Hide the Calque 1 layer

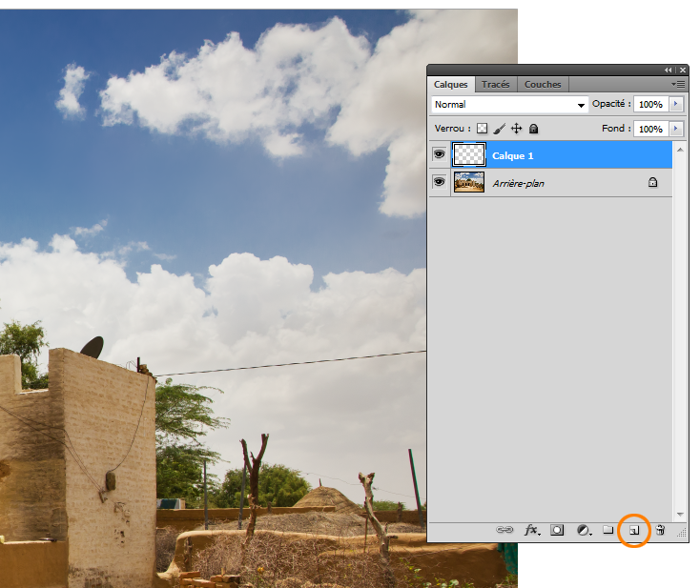[x=439, y=154]
